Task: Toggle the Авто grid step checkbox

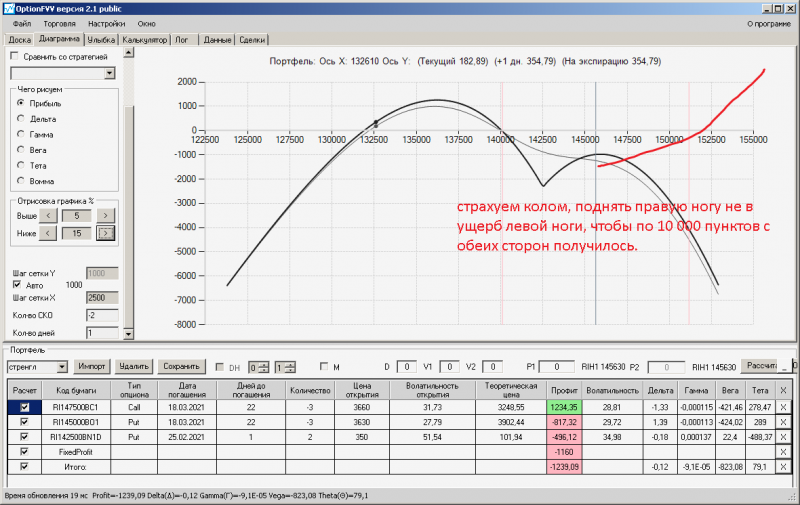Action: pyautogui.click(x=17, y=285)
